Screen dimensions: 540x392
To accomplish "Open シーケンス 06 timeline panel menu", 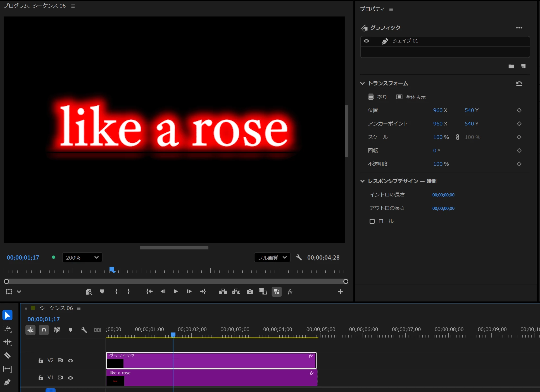I will tap(79, 308).
